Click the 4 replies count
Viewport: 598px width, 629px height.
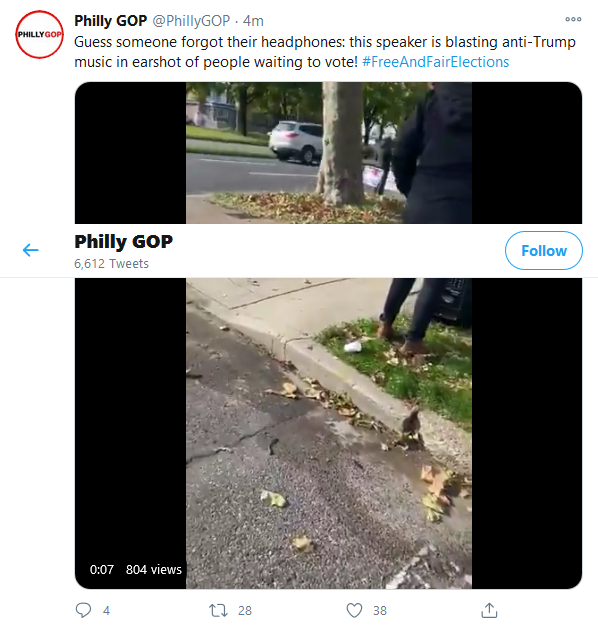[x=106, y=611]
